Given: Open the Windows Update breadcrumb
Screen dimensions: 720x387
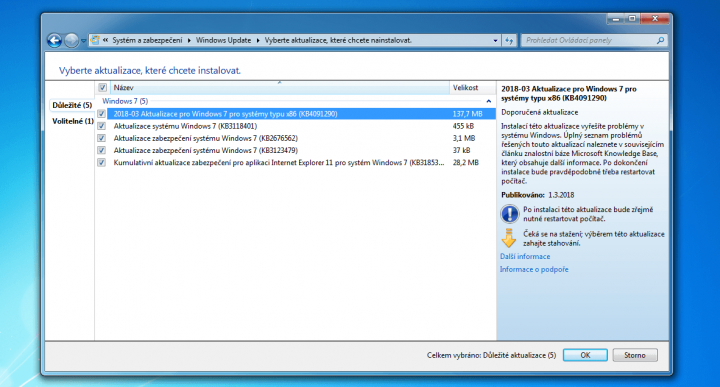Looking at the screenshot, I should pyautogui.click(x=223, y=40).
